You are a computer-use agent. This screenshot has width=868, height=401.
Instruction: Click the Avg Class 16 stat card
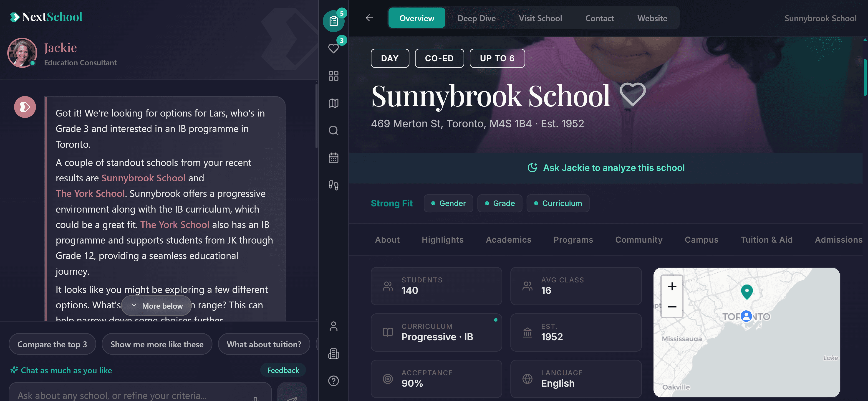pyautogui.click(x=576, y=286)
